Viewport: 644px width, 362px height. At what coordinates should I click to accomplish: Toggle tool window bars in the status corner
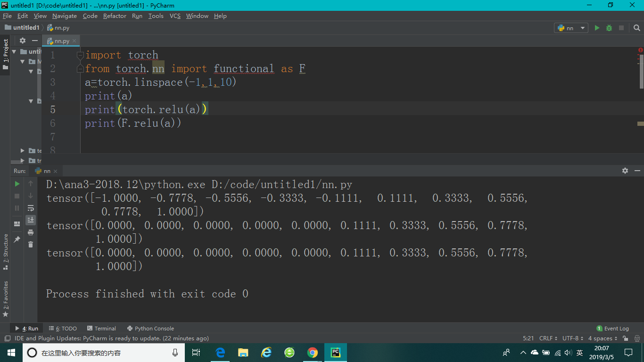pyautogui.click(x=7, y=338)
